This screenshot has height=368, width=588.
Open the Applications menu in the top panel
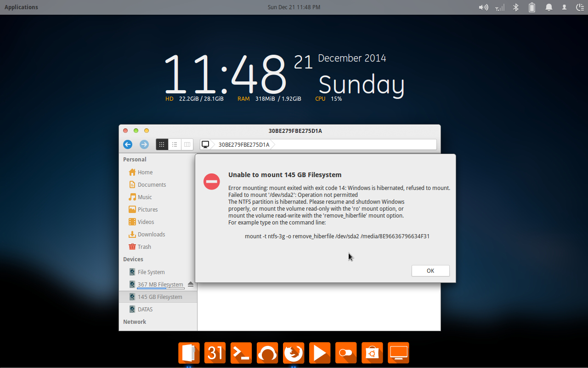tap(21, 7)
